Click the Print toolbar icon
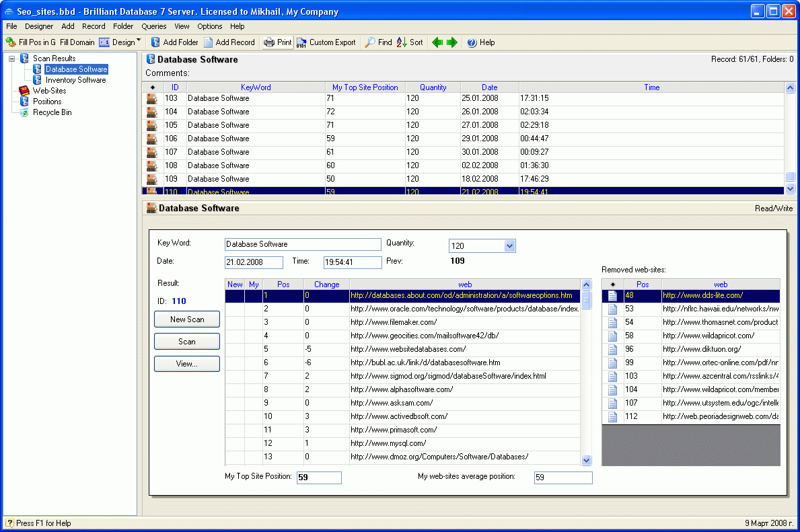The height and width of the screenshot is (532, 800). 269,42
